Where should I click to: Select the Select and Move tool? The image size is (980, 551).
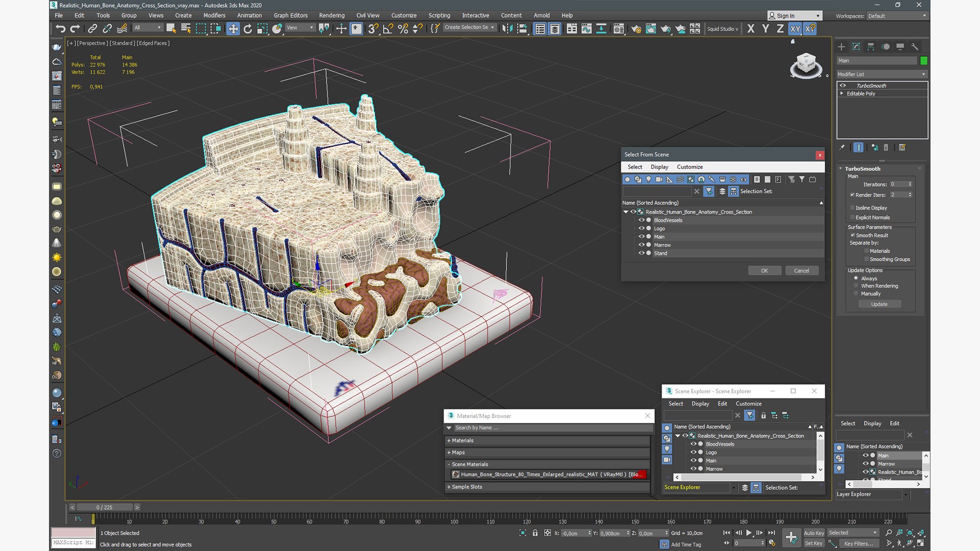233,29
